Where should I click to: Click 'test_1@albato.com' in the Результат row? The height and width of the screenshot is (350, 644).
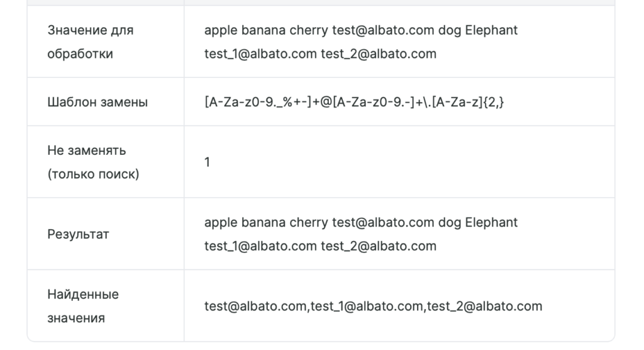(260, 246)
